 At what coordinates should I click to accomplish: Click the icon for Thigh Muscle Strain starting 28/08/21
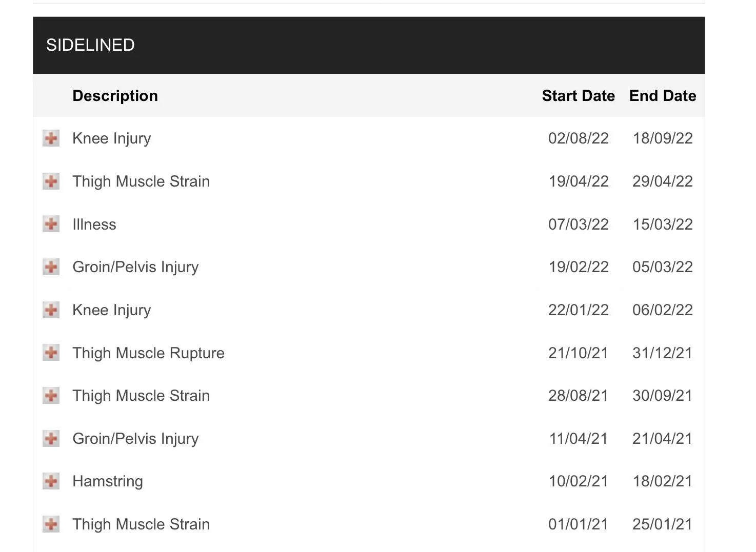pyautogui.click(x=51, y=395)
